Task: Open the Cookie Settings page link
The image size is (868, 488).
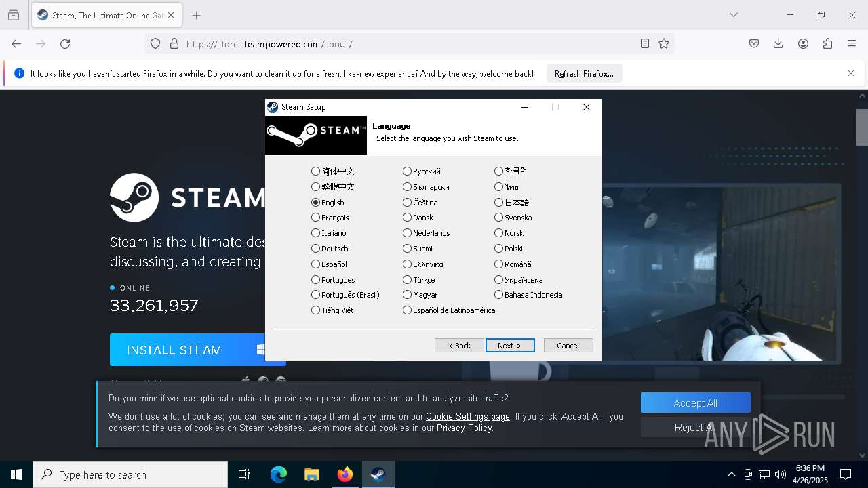Action: click(468, 417)
